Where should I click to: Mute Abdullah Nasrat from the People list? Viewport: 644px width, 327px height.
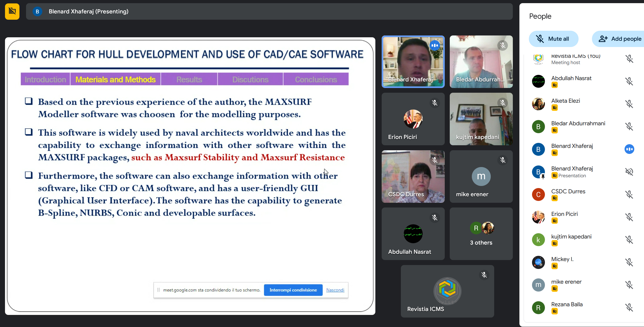[629, 81]
